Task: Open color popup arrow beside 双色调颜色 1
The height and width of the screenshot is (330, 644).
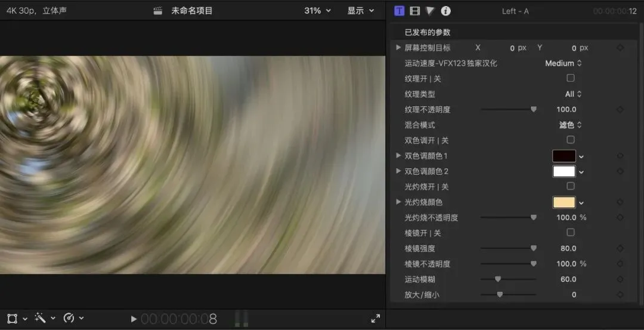Action: point(581,156)
